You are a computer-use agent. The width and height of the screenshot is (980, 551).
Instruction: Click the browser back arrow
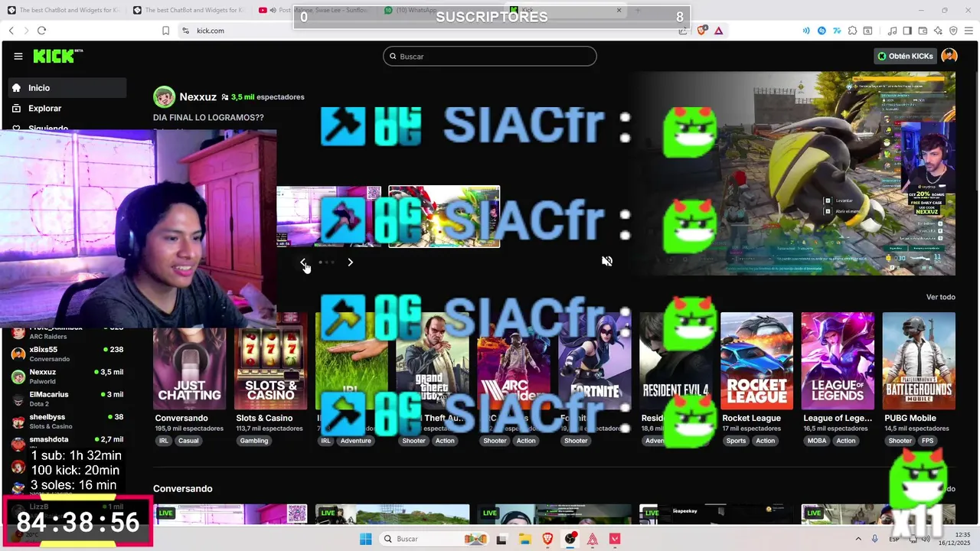pos(11,31)
